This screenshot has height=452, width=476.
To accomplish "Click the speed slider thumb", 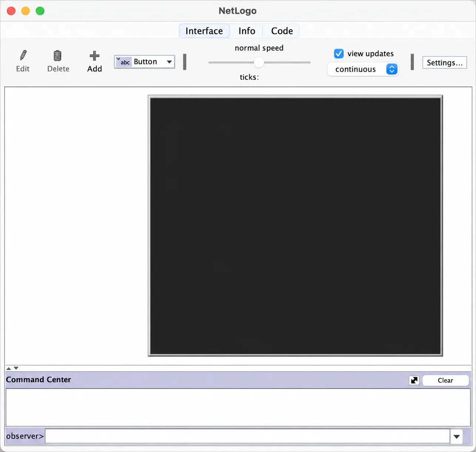I will 259,63.
